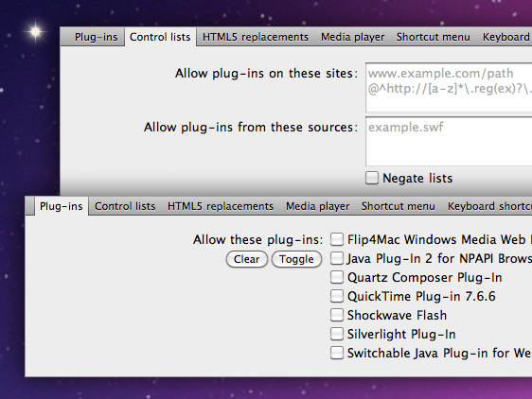Focus the allow plug-ins on these sites field

[449, 87]
